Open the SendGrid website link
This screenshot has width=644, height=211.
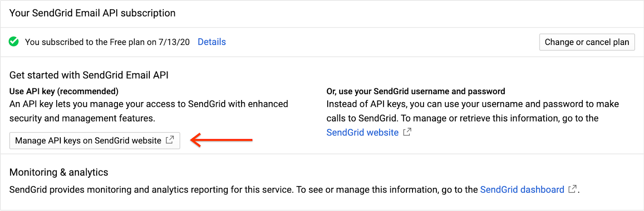tap(362, 133)
